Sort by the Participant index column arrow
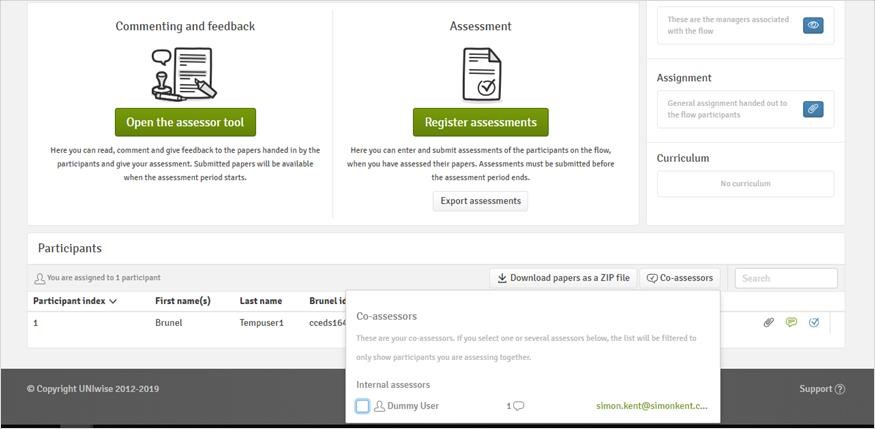Viewport: 875px width, 429px height. click(x=113, y=301)
